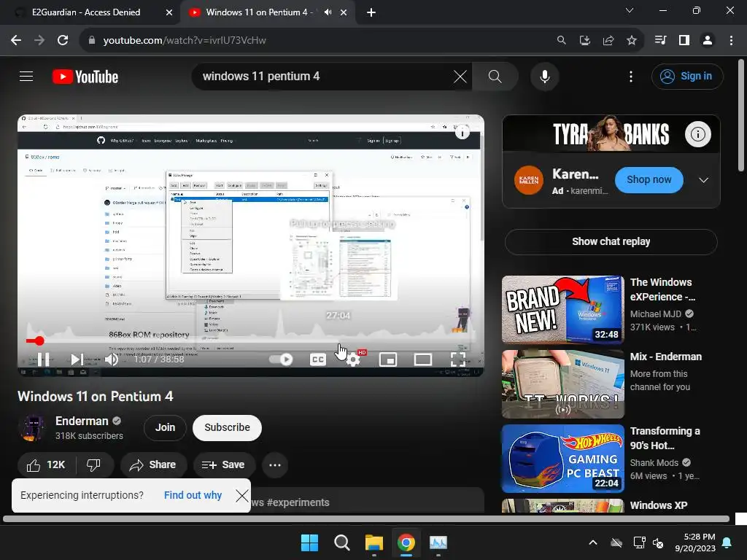Image resolution: width=747 pixels, height=560 pixels.
Task: Clear the search box text
Action: coord(460,76)
